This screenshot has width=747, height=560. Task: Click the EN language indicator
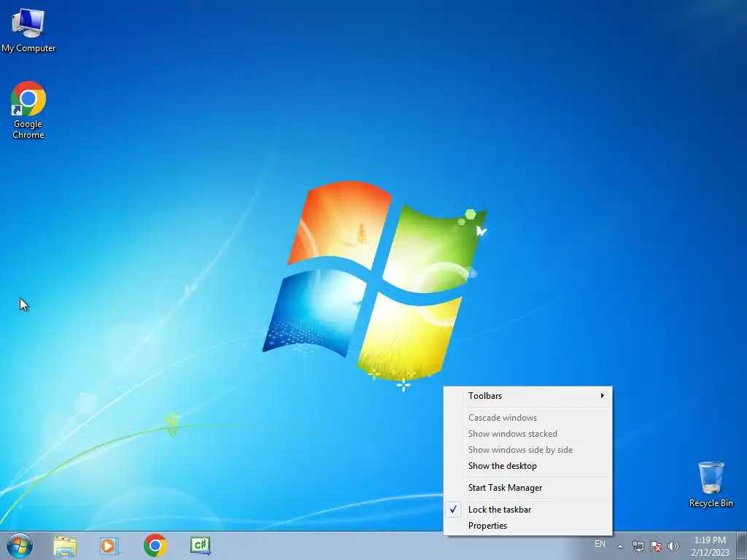(600, 544)
